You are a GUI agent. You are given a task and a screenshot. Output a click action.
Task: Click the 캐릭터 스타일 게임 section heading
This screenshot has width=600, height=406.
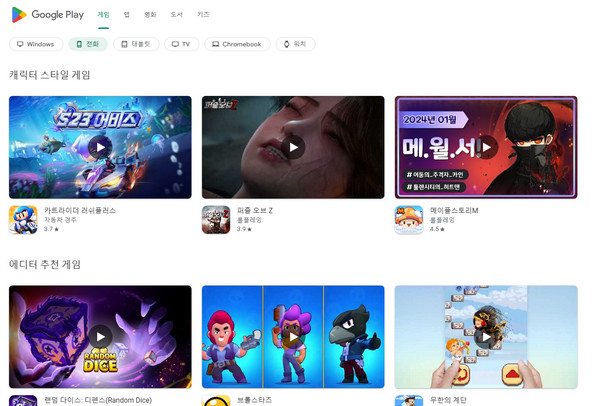pyautogui.click(x=50, y=75)
